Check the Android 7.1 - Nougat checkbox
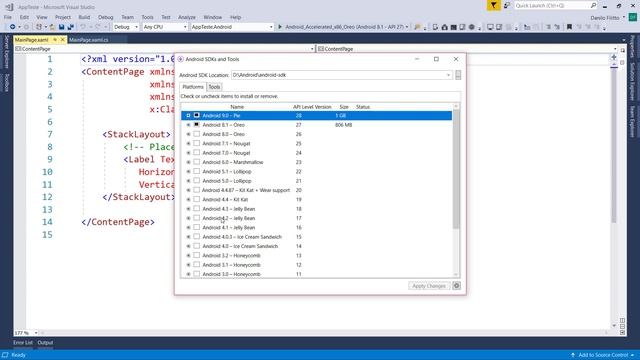Viewport: 640px width, 360px height. pyautogui.click(x=197, y=143)
